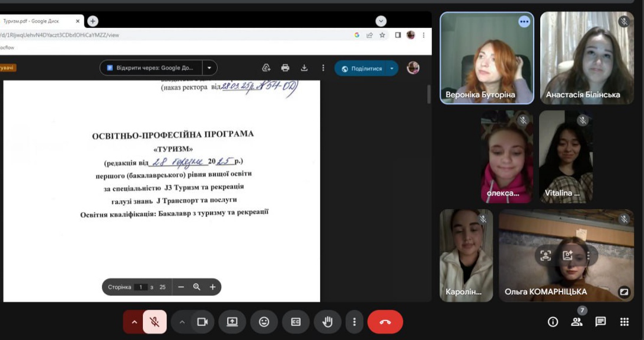Open the emoji reactions panel
Viewport: 644px width, 340px height.
point(264,322)
